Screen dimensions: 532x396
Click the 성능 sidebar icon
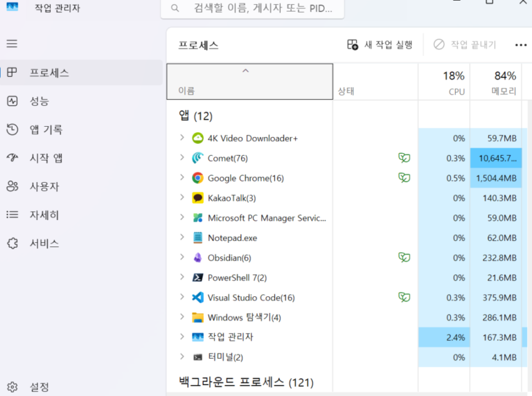pyautogui.click(x=12, y=101)
